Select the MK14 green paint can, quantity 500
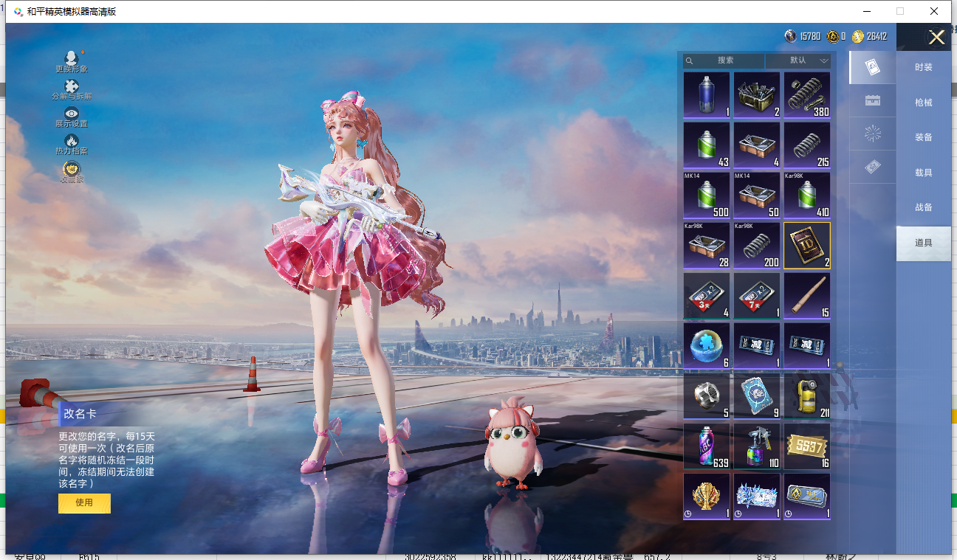Image resolution: width=957 pixels, height=560 pixels. 707,196
